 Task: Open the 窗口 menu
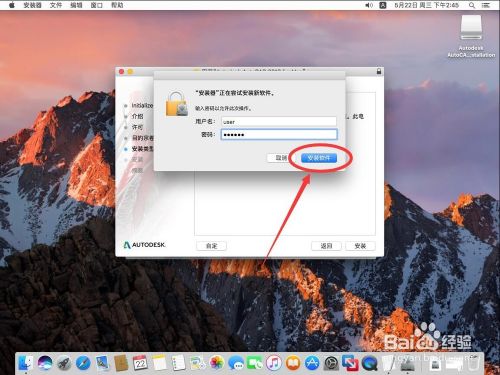click(96, 5)
